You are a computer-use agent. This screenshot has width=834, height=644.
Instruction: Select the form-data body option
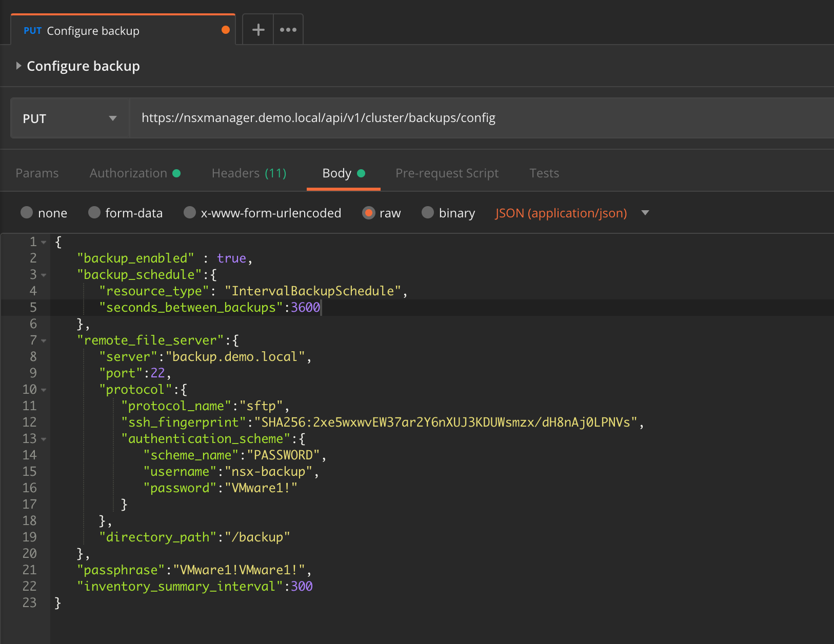click(94, 212)
